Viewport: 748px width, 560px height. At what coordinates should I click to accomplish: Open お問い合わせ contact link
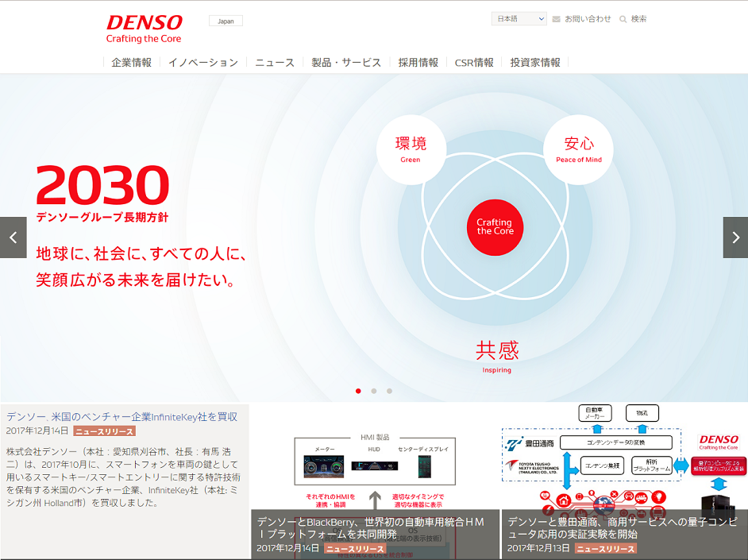[x=588, y=19]
